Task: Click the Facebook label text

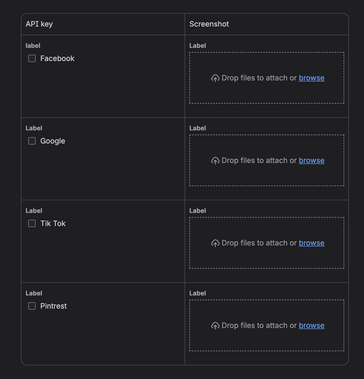Action: click(57, 58)
